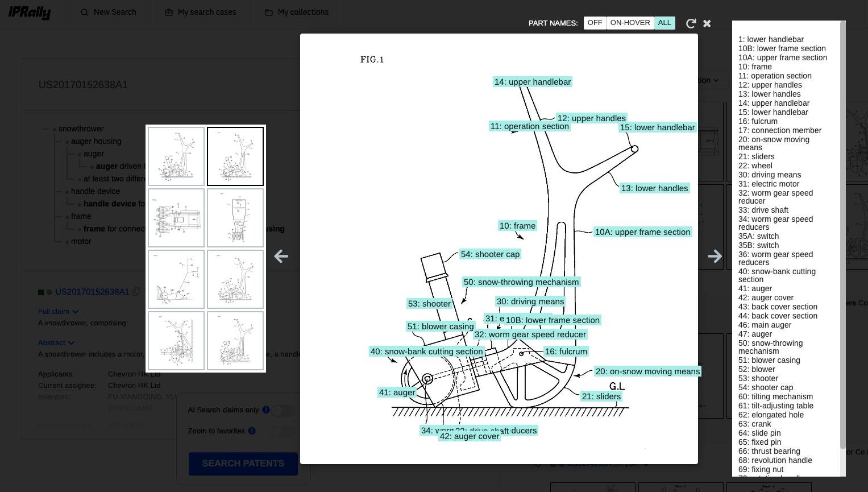
Task: Open New Search in top navigation
Action: [109, 13]
